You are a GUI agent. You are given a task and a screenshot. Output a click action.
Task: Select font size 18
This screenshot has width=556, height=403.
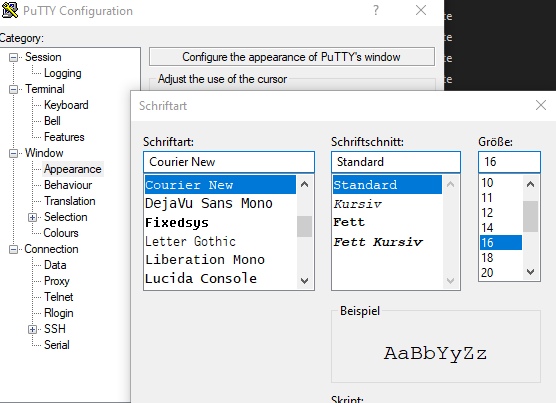click(x=501, y=258)
